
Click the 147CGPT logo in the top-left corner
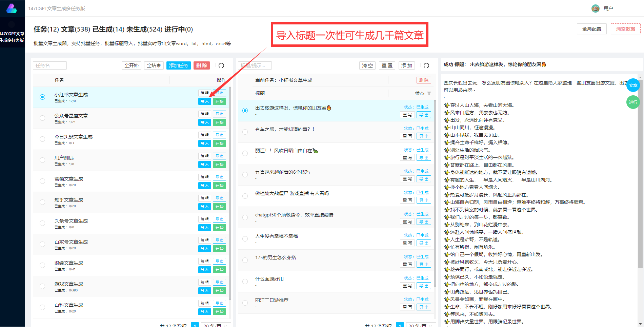pyautogui.click(x=12, y=8)
